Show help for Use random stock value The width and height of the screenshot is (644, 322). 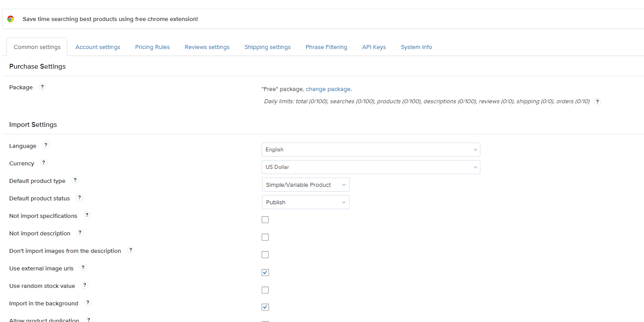coord(85,285)
